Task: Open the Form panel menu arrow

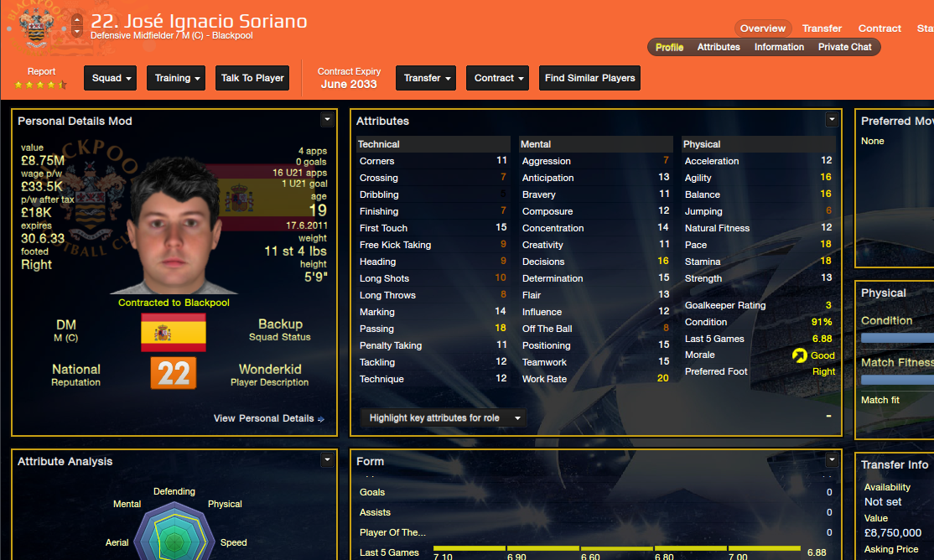Action: tap(832, 459)
